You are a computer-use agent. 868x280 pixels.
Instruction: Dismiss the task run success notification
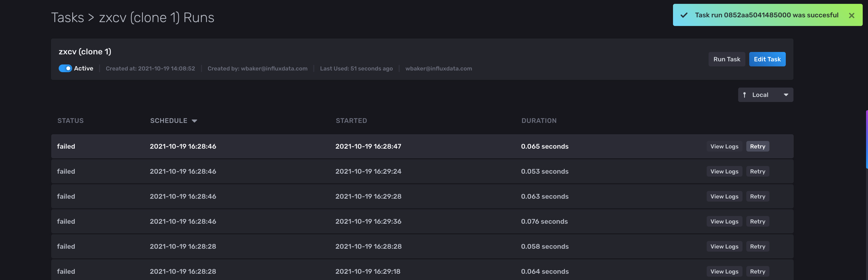(x=852, y=15)
